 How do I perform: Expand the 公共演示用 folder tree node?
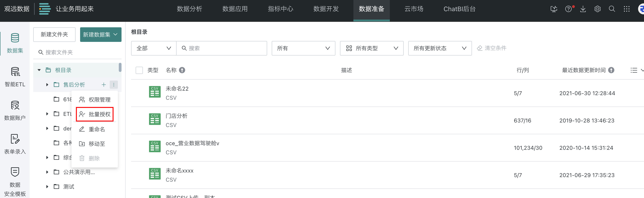47,172
